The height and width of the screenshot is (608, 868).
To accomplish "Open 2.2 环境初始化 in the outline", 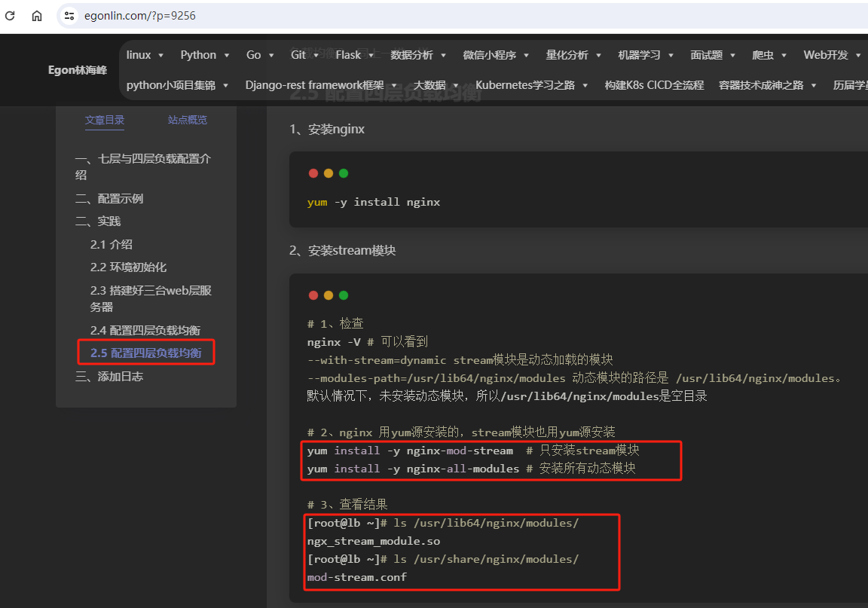I will [129, 267].
